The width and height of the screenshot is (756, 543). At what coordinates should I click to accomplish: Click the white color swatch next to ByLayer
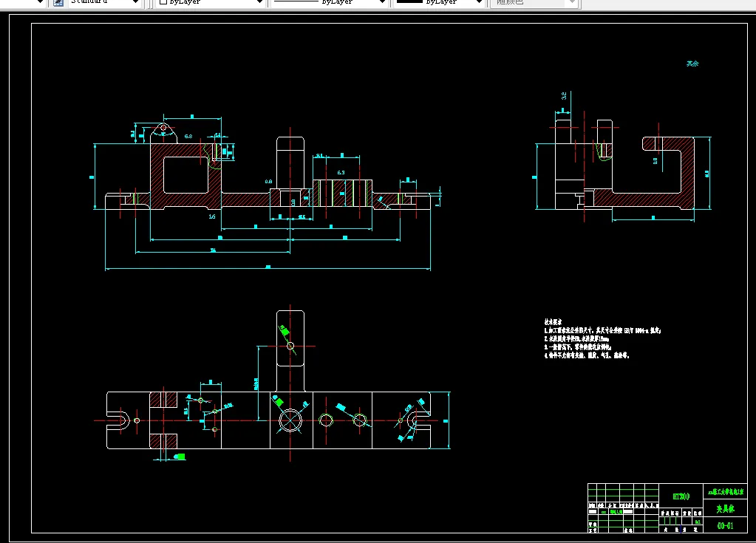coord(163,2)
